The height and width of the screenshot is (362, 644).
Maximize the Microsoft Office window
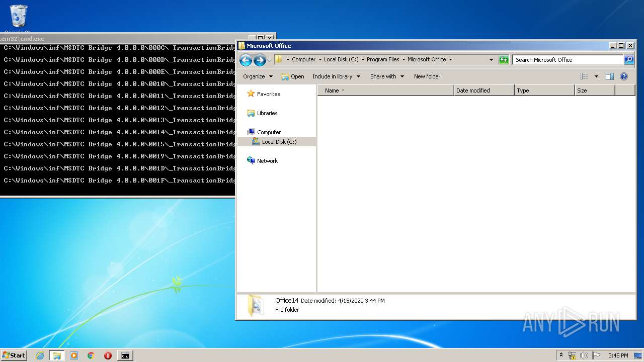tap(621, 46)
